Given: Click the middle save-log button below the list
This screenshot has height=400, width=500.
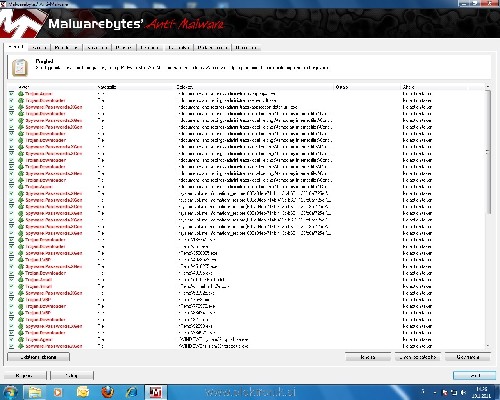Looking at the screenshot, I should [x=418, y=357].
